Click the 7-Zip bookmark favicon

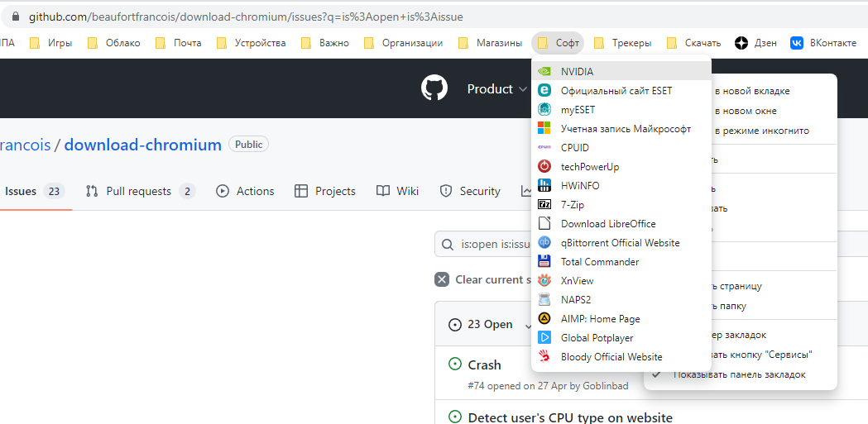pyautogui.click(x=544, y=204)
